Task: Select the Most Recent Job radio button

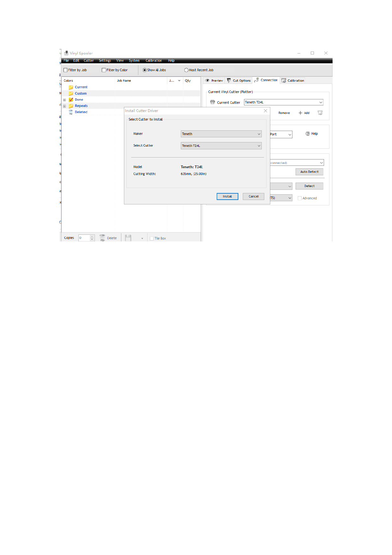Action: click(186, 70)
